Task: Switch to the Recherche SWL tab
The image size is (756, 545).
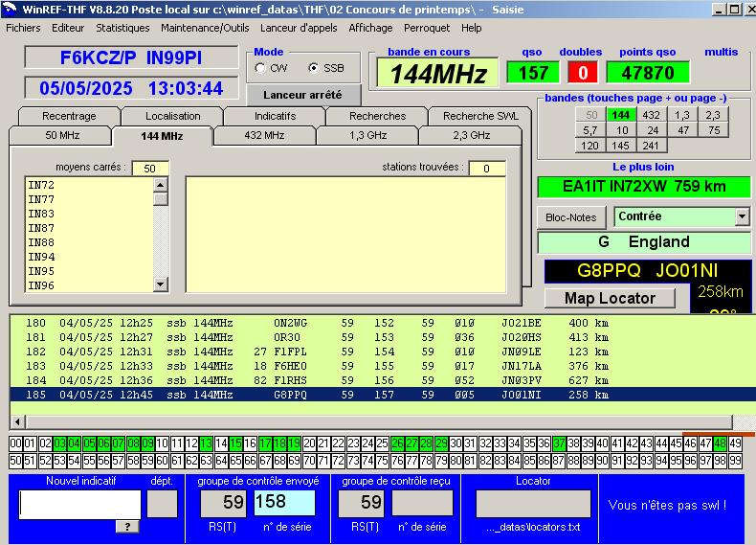Action: [x=480, y=116]
